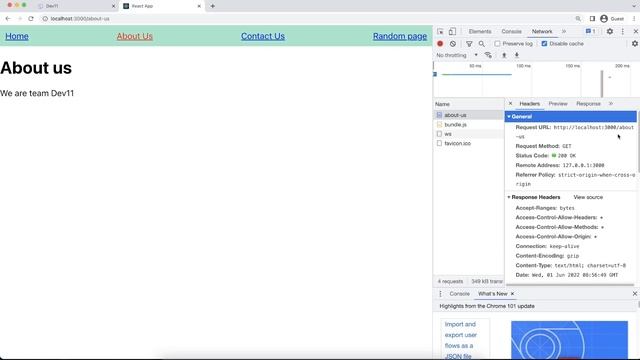Viewport: 640px width, 360px height.
Task: Go to the Contact Us link
Action: point(262,36)
